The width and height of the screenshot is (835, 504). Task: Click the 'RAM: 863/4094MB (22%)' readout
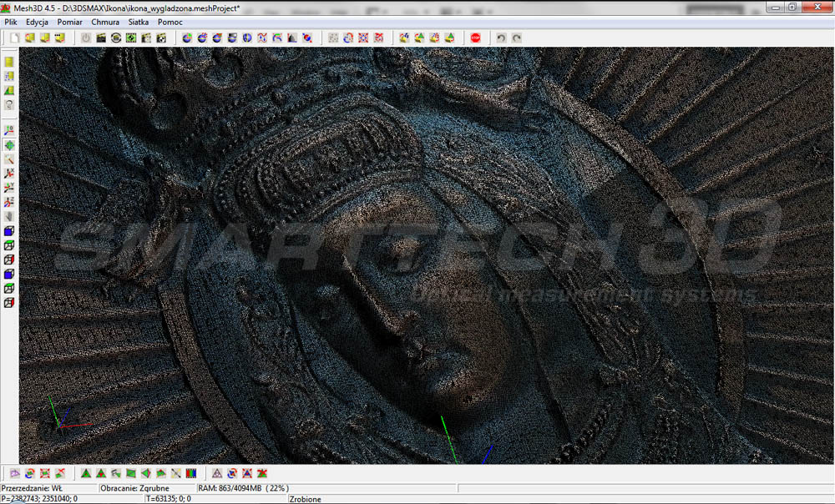(243, 488)
